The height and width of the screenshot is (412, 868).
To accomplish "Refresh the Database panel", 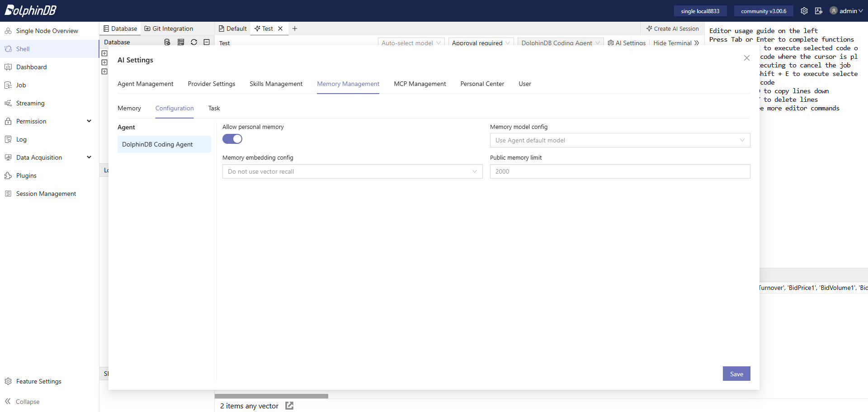I will pyautogui.click(x=194, y=42).
